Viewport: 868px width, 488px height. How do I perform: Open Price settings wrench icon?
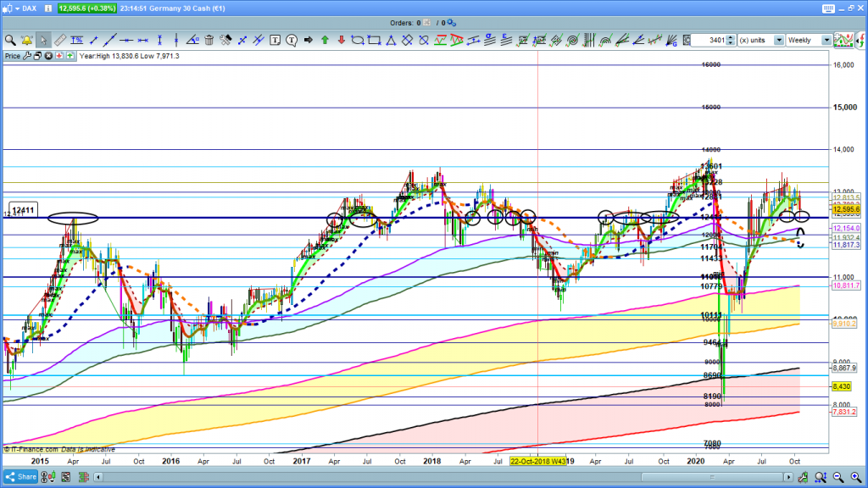[x=27, y=56]
